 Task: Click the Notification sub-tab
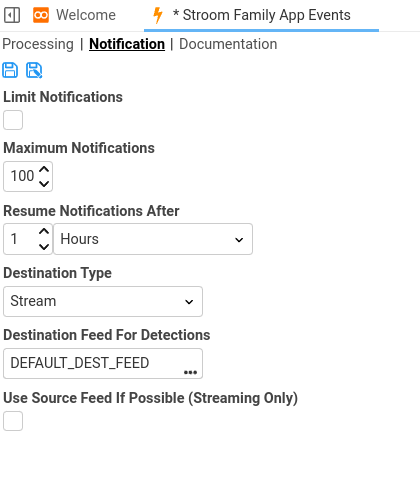[127, 44]
